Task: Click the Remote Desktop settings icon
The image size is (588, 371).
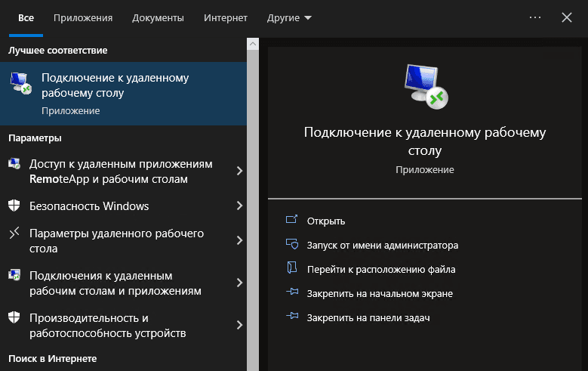Action: 14,234
